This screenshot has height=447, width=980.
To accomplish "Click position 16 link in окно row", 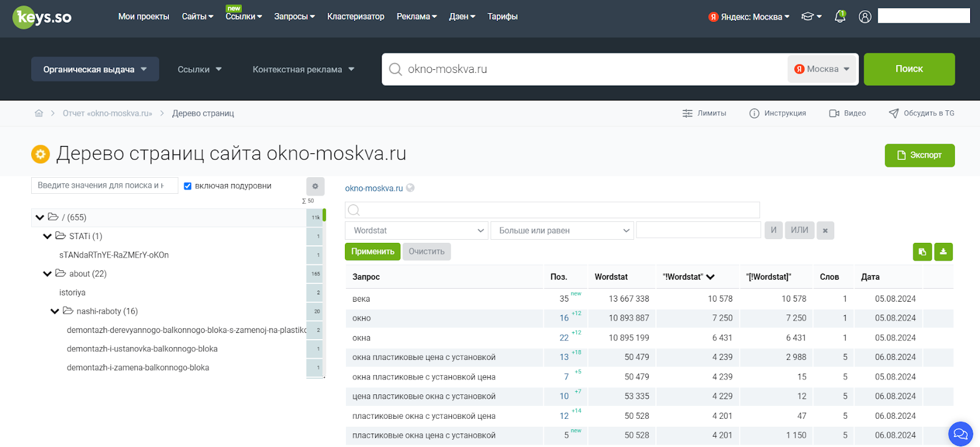I will click(564, 318).
